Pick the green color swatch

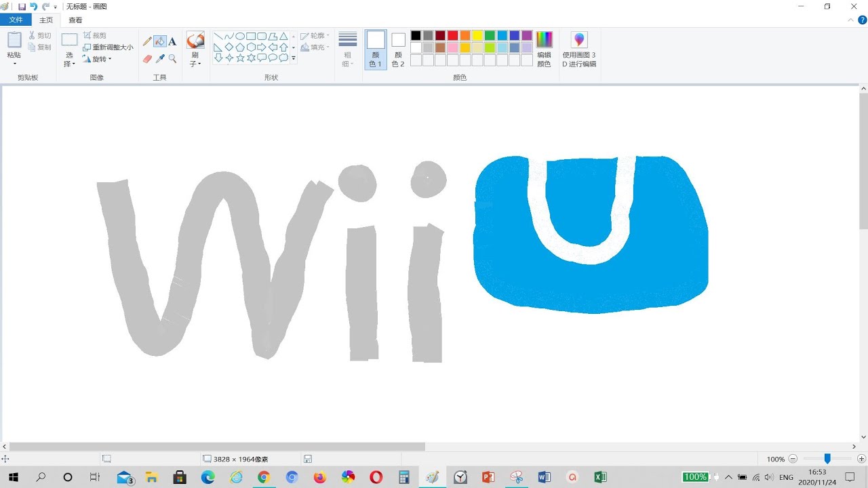[490, 36]
